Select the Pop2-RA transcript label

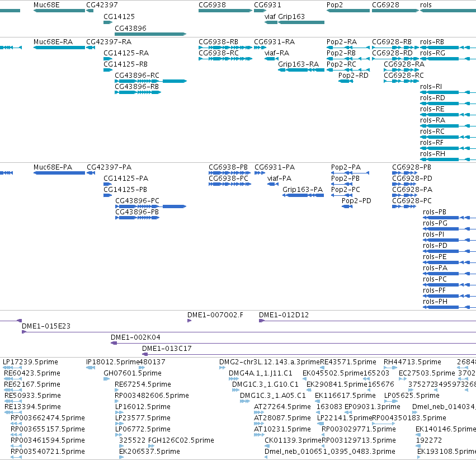(x=342, y=41)
